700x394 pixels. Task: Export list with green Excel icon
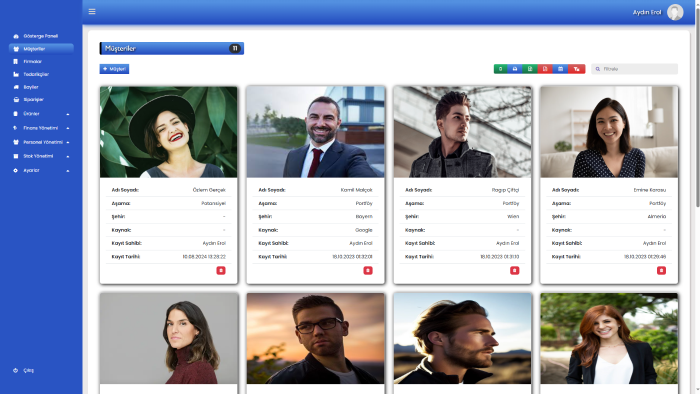click(x=530, y=69)
